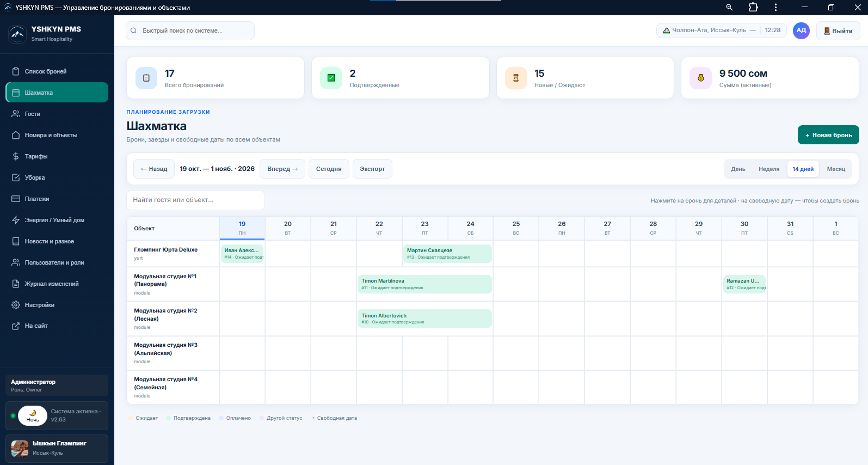The height and width of the screenshot is (465, 868).
Task: Switch to День view
Action: pyautogui.click(x=738, y=169)
